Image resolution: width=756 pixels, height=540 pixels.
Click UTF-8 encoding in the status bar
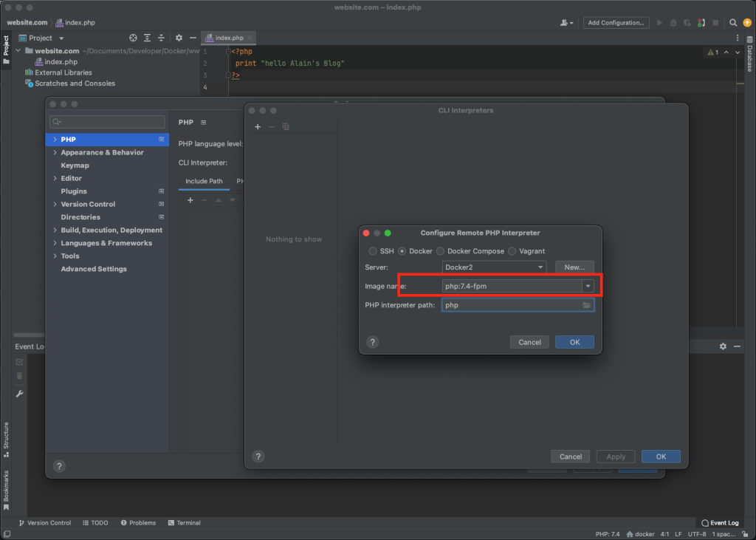click(x=697, y=534)
